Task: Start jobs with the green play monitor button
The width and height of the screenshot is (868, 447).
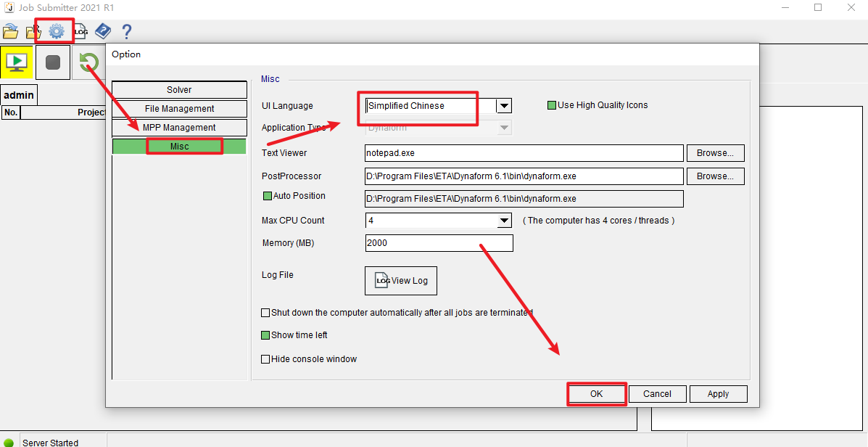Action: coord(17,62)
